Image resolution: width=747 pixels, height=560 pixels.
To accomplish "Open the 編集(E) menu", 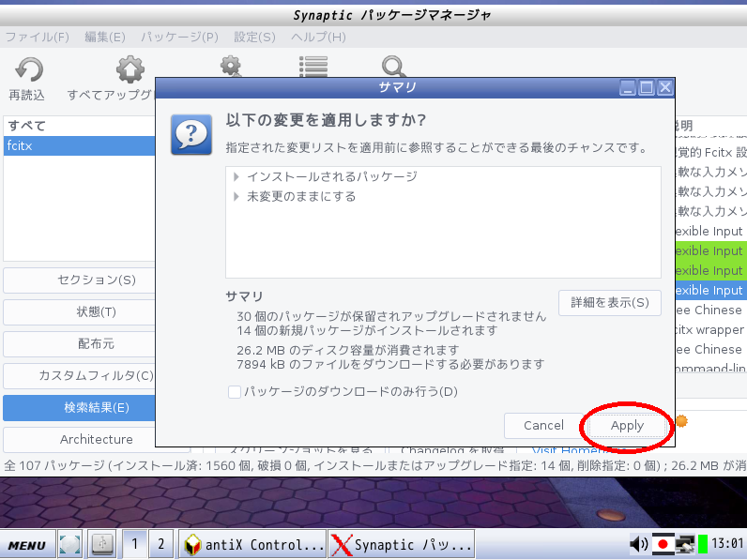I will 105,37.
